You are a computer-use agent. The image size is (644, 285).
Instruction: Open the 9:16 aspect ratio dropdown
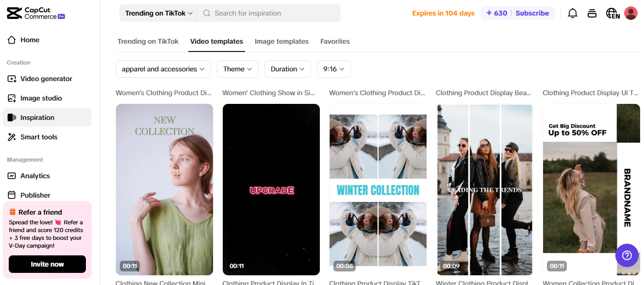pyautogui.click(x=334, y=69)
